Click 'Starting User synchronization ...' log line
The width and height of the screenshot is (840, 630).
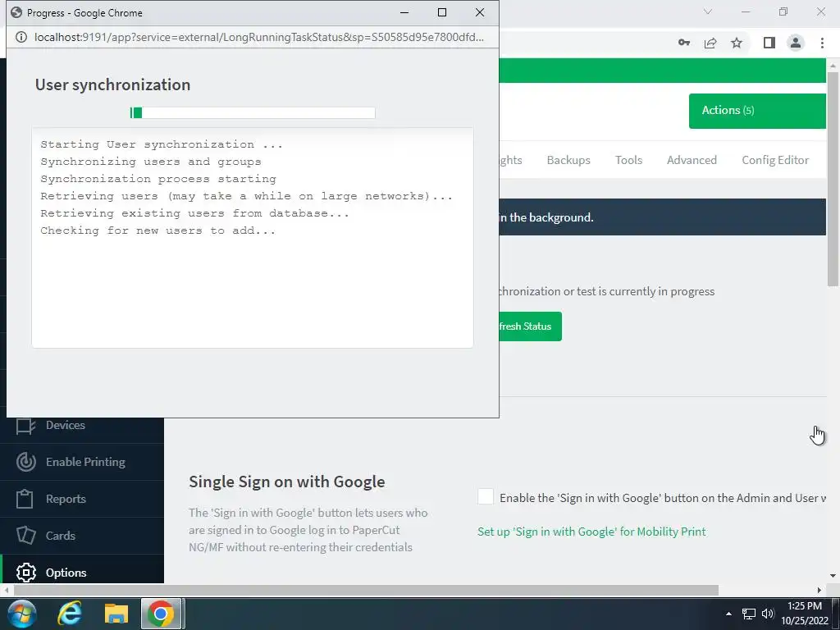(x=162, y=144)
